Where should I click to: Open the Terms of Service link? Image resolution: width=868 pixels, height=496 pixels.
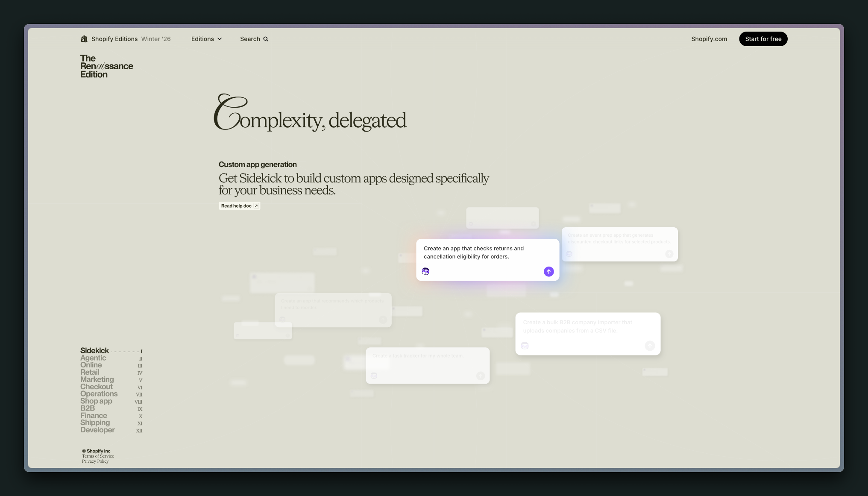[x=98, y=456]
